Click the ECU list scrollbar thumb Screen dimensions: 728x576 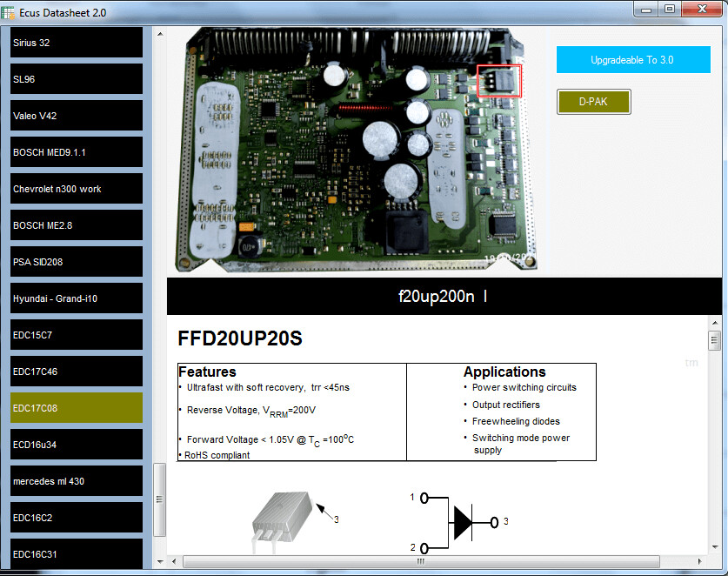click(159, 499)
